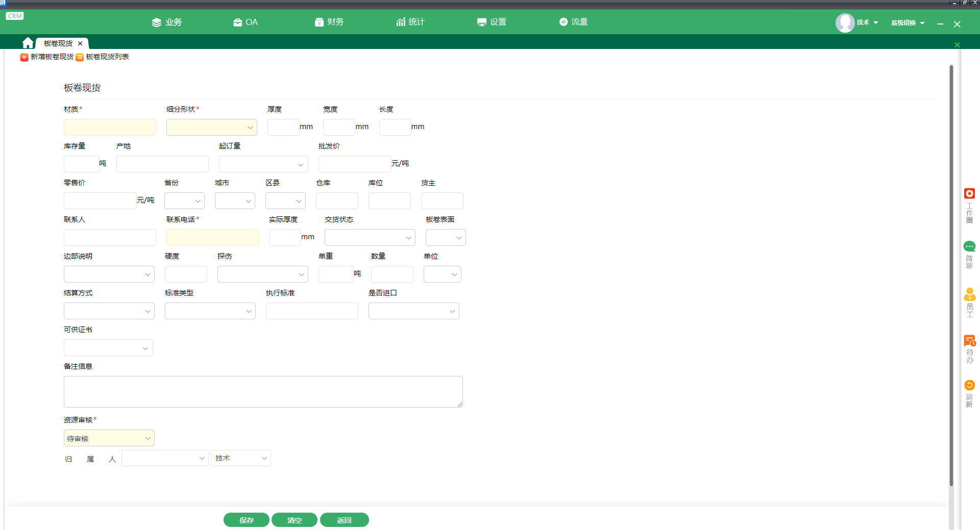Open the 待办 to-do icon

(969, 341)
